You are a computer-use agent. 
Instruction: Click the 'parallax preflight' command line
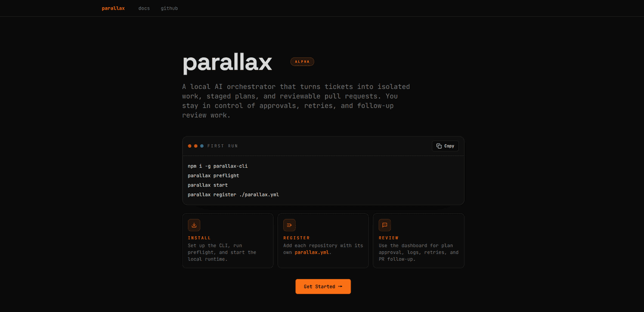[213, 175]
